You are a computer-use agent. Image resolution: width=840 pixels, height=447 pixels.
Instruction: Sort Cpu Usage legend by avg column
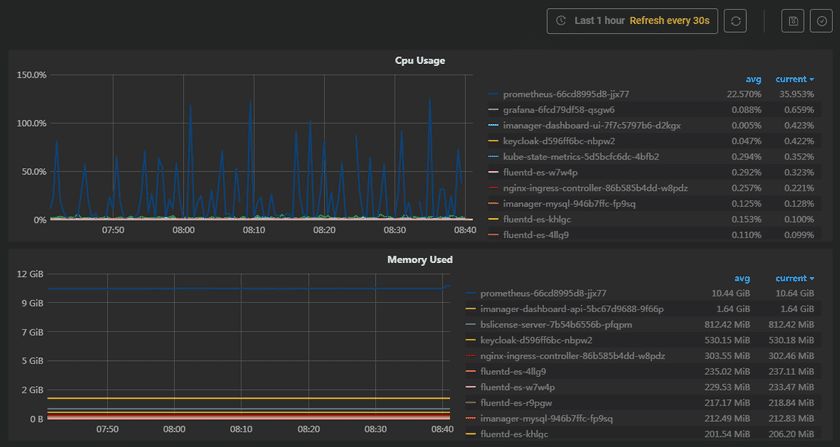pyautogui.click(x=753, y=79)
